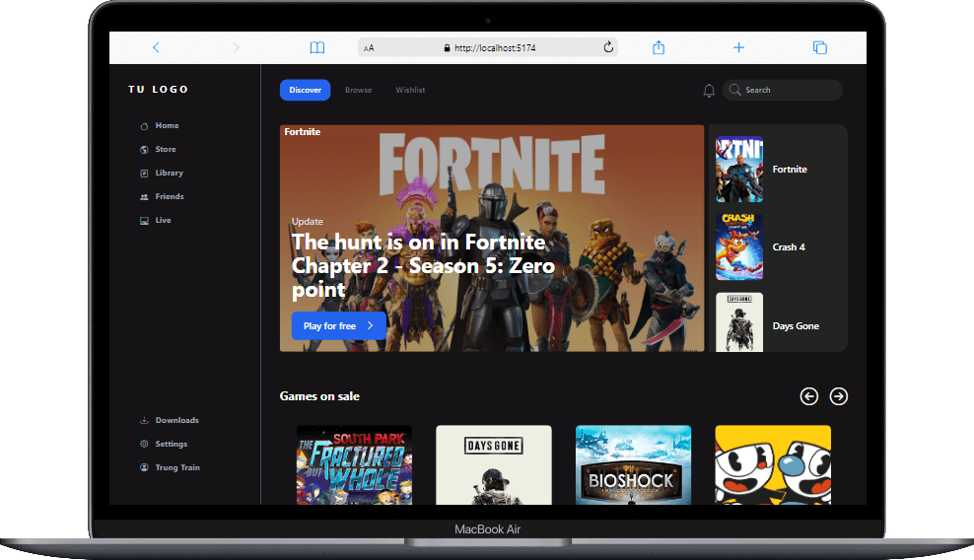974x560 pixels.
Task: Open a new tab with plus icon
Action: tap(738, 47)
